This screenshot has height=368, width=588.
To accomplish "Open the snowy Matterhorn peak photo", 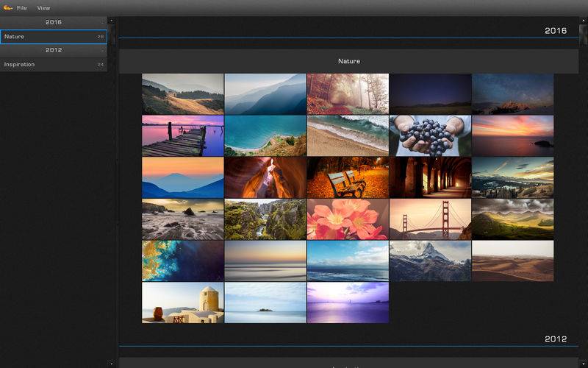I will 430,261.
